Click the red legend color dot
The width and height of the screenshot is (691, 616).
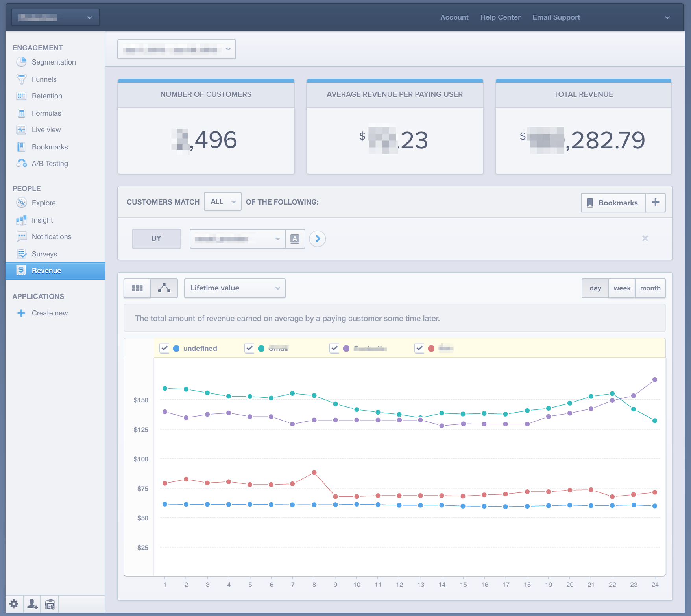click(431, 349)
